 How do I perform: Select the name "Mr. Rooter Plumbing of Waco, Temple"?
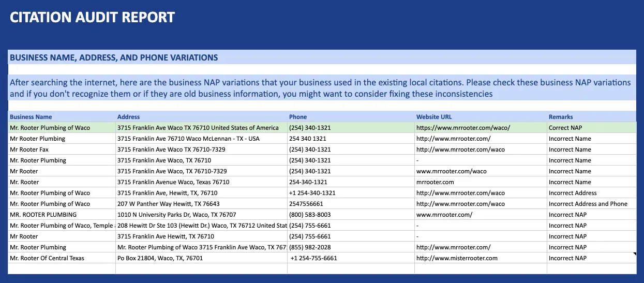coord(62,226)
